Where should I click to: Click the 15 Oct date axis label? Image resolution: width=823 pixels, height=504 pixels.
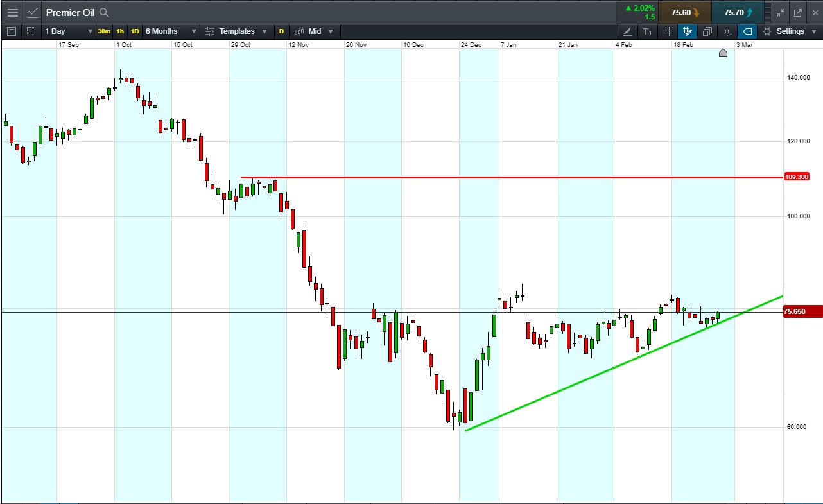pos(183,45)
